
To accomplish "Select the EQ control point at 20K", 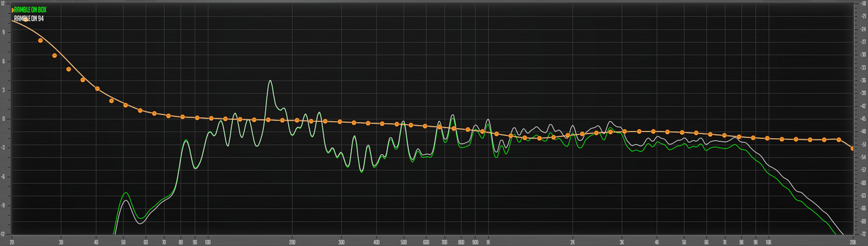I will point(852,148).
